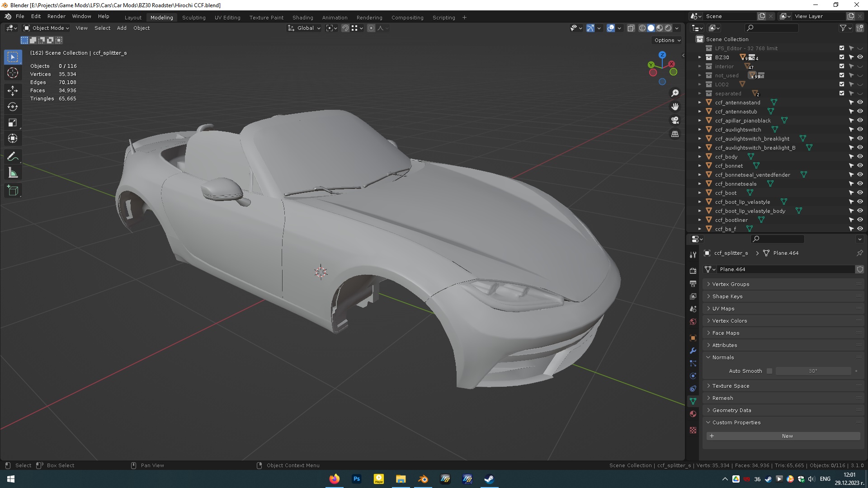Uncheck the interior collection checkbox
This screenshot has width=868, height=488.
(x=842, y=66)
